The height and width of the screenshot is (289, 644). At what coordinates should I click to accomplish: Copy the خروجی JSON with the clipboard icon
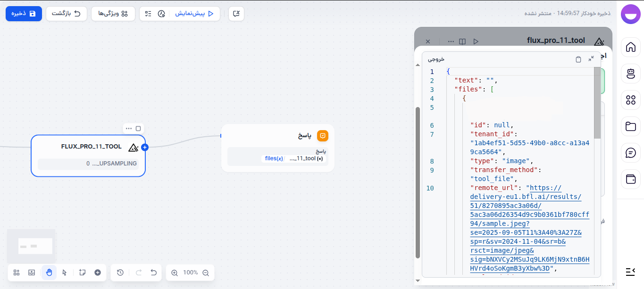(x=578, y=59)
